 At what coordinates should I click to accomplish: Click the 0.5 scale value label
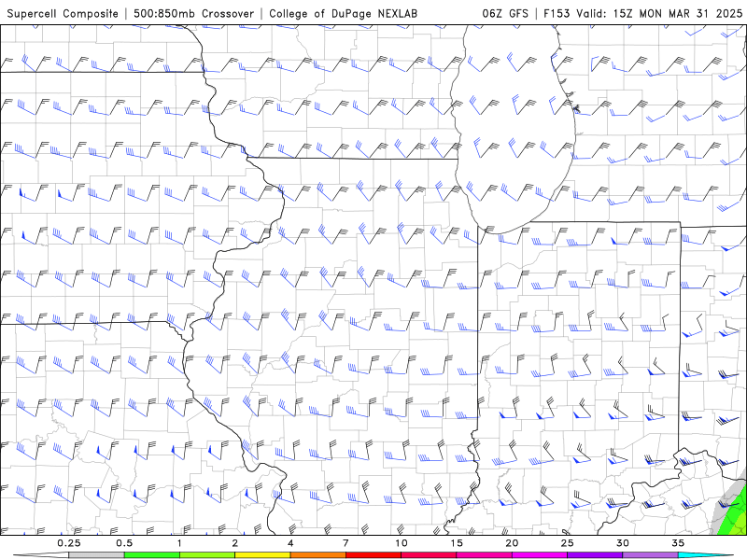[x=124, y=543]
